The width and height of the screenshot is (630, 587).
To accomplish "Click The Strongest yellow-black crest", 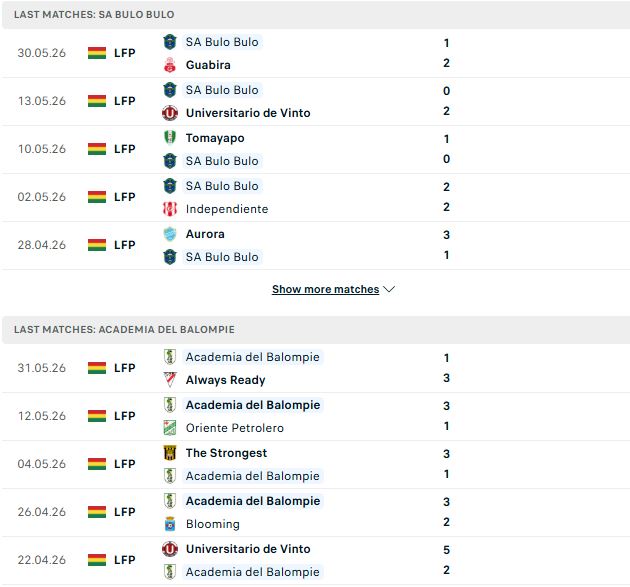I will point(170,453).
